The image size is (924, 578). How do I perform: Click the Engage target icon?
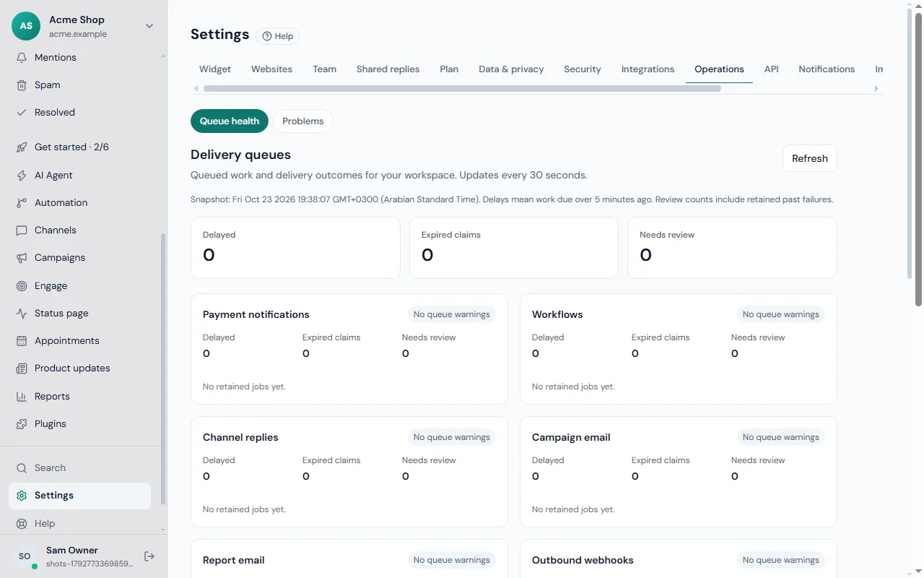(x=22, y=285)
